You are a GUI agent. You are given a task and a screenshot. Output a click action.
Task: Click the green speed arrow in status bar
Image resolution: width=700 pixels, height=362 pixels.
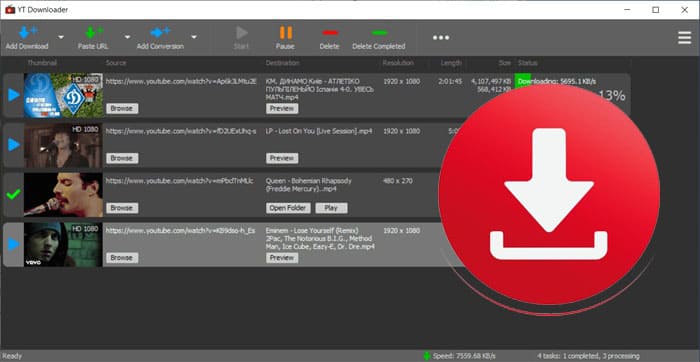point(427,356)
